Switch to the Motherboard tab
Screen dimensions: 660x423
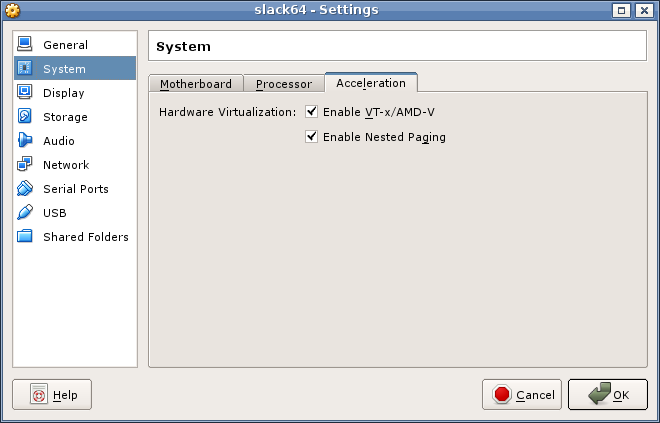tap(196, 84)
